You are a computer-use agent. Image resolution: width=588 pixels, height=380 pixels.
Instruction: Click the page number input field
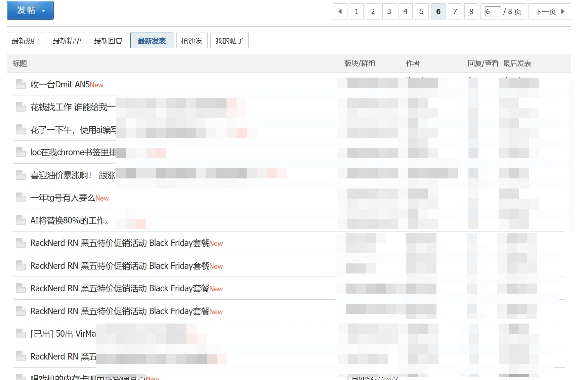pyautogui.click(x=493, y=11)
